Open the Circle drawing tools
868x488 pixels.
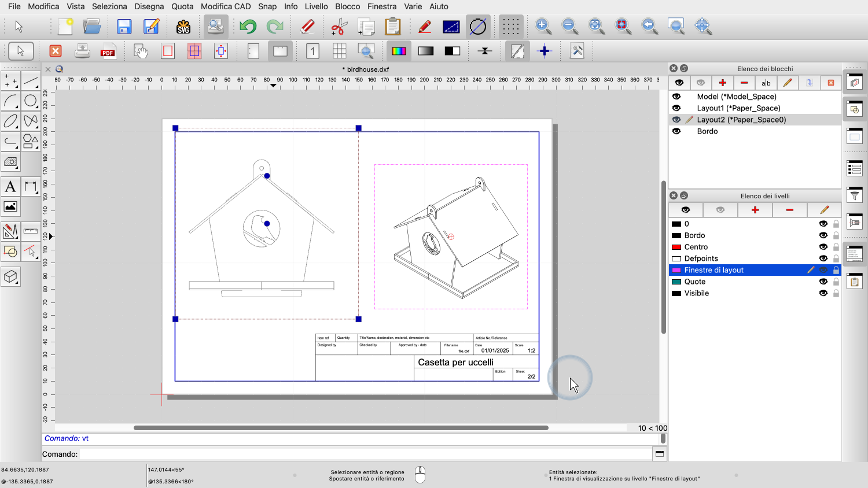click(x=31, y=101)
